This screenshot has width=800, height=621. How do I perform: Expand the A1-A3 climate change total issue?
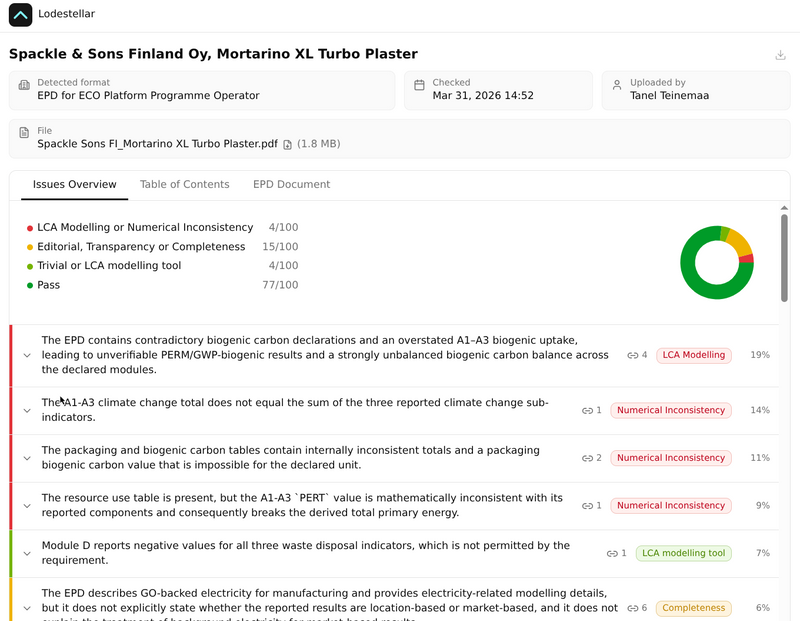click(27, 410)
